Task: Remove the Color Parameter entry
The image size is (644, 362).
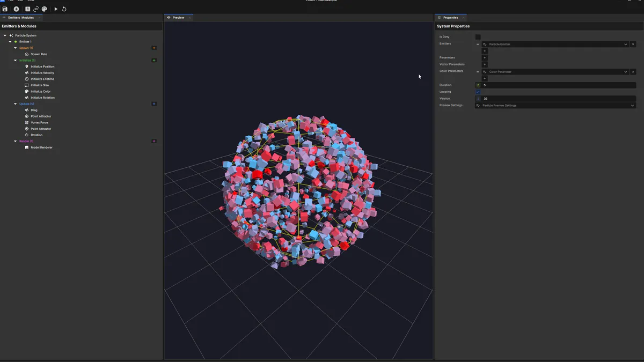Action: point(633,71)
